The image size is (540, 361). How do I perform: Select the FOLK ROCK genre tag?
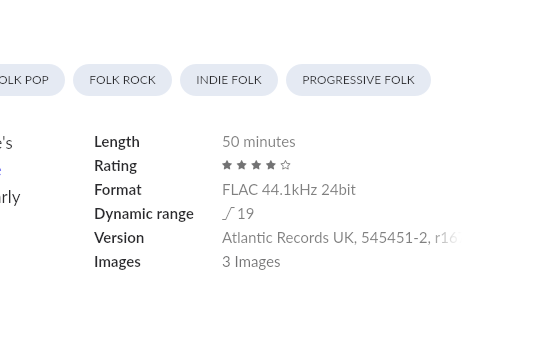click(122, 80)
